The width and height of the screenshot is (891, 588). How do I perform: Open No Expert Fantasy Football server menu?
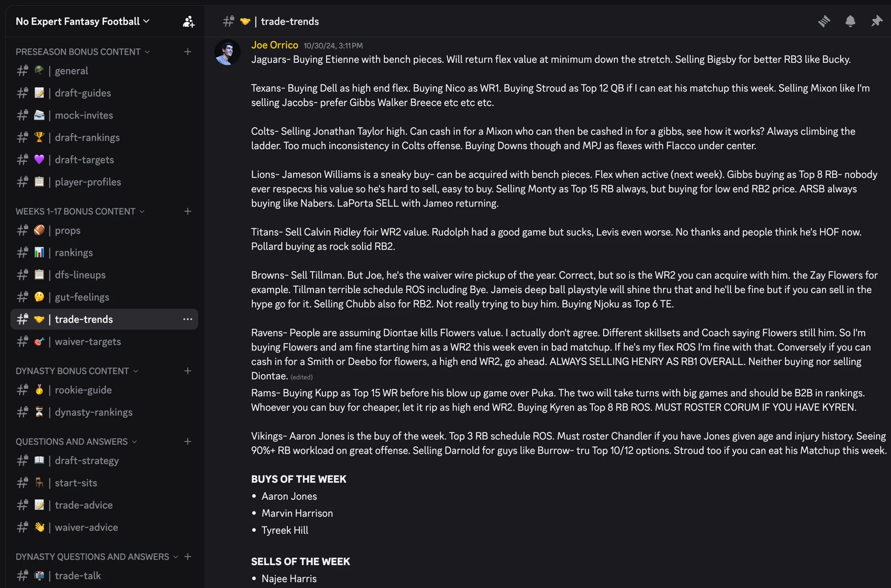pos(82,21)
